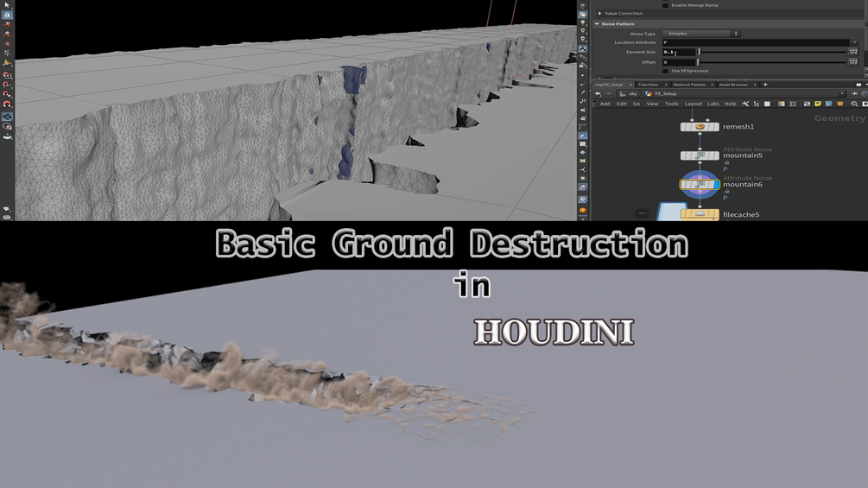Open the Tools menu
This screenshot has height=488, width=868.
[671, 104]
